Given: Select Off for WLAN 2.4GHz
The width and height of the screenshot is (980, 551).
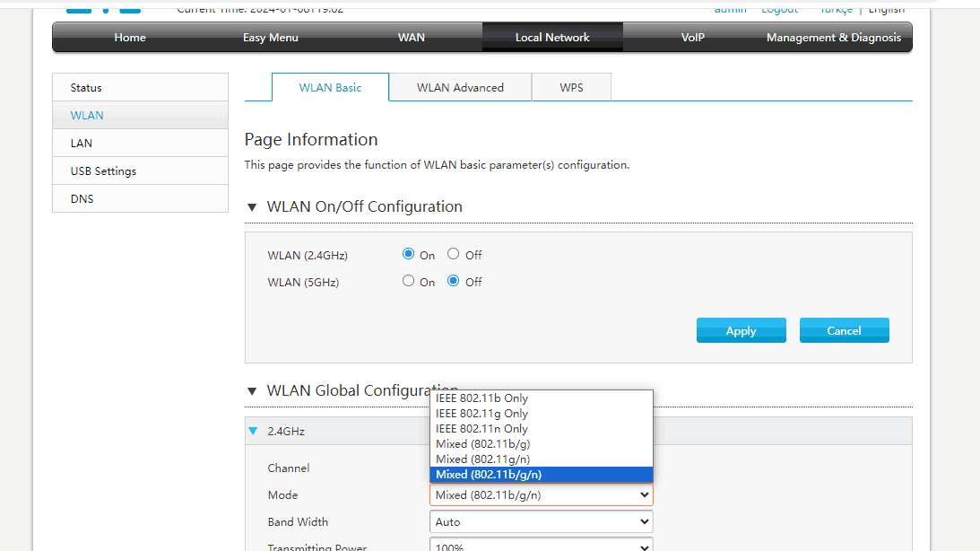Looking at the screenshot, I should [x=454, y=255].
